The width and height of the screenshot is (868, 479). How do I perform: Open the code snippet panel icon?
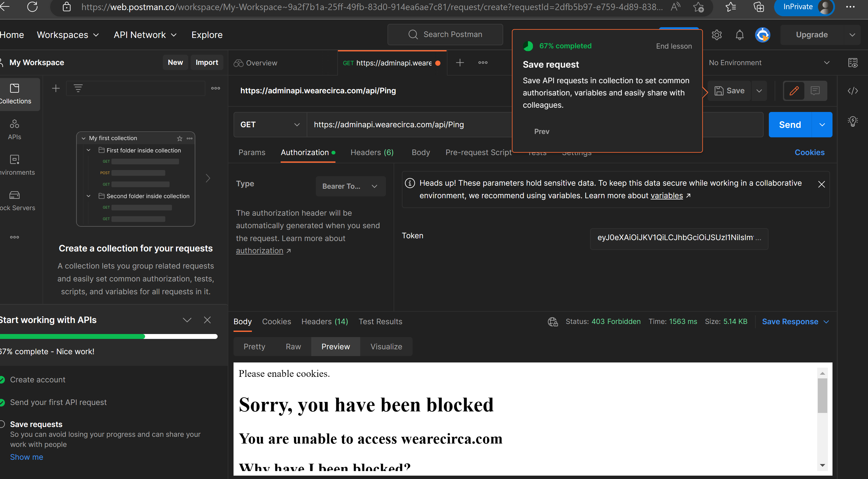pyautogui.click(x=852, y=91)
